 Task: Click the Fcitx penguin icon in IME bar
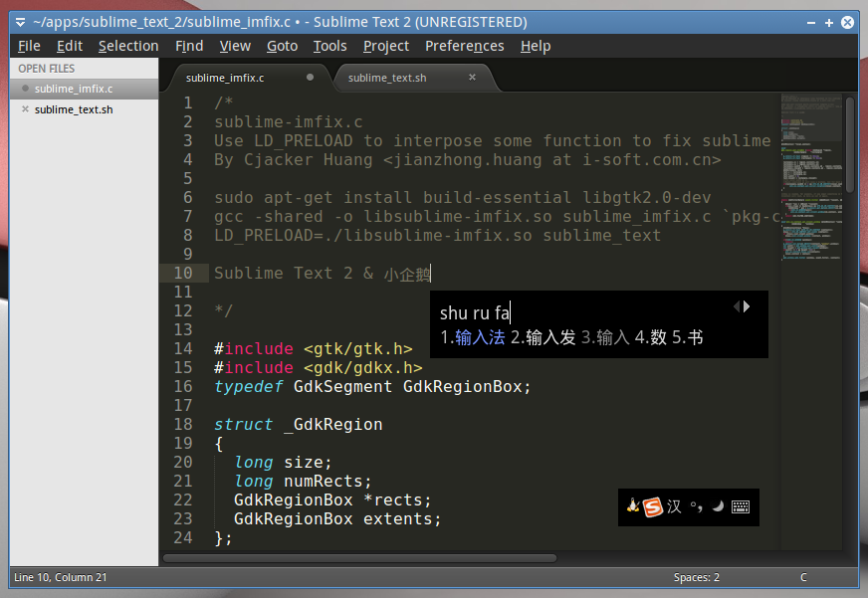point(633,505)
